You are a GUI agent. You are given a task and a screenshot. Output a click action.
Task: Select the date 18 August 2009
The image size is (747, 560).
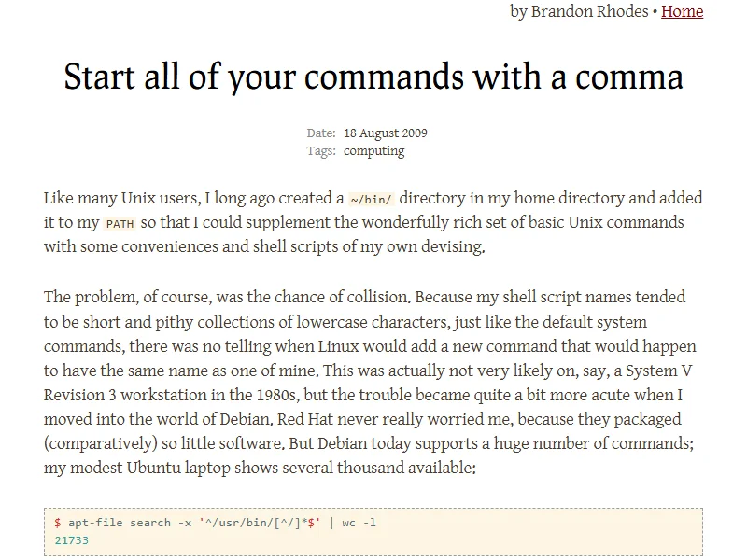click(386, 133)
